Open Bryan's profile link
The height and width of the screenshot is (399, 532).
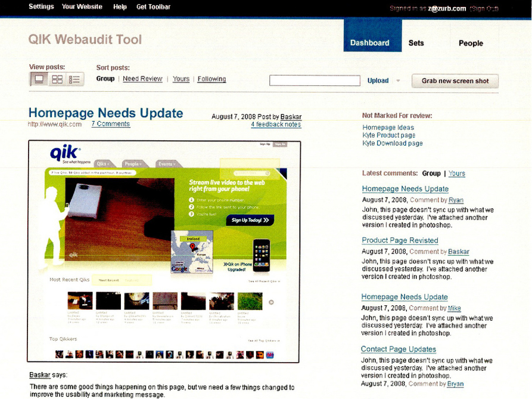coord(455,383)
